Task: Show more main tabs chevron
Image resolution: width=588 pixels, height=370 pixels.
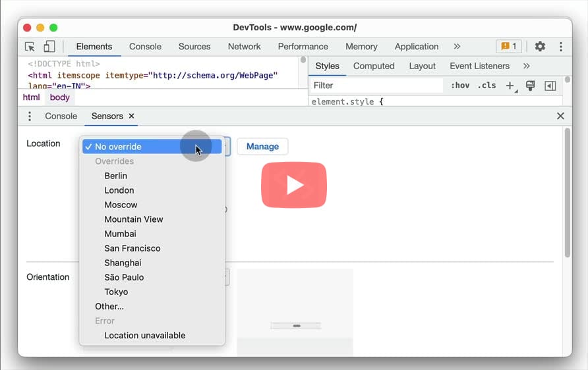Action: (457, 47)
